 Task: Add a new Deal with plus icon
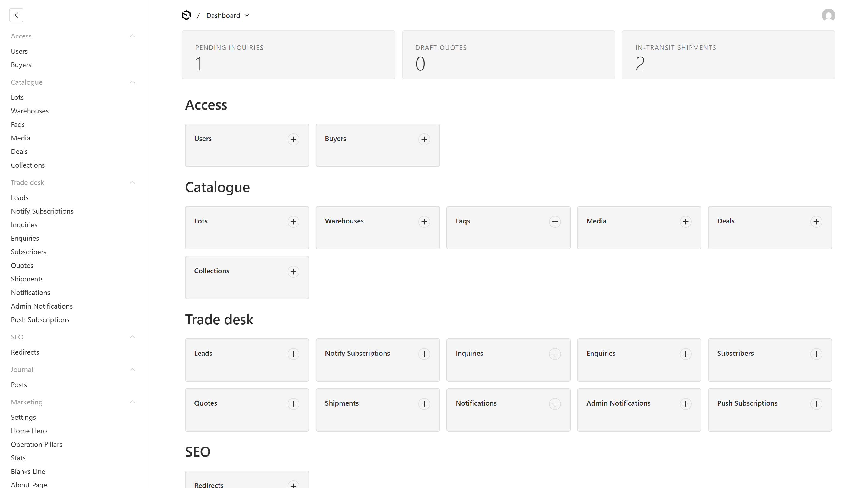tap(816, 221)
